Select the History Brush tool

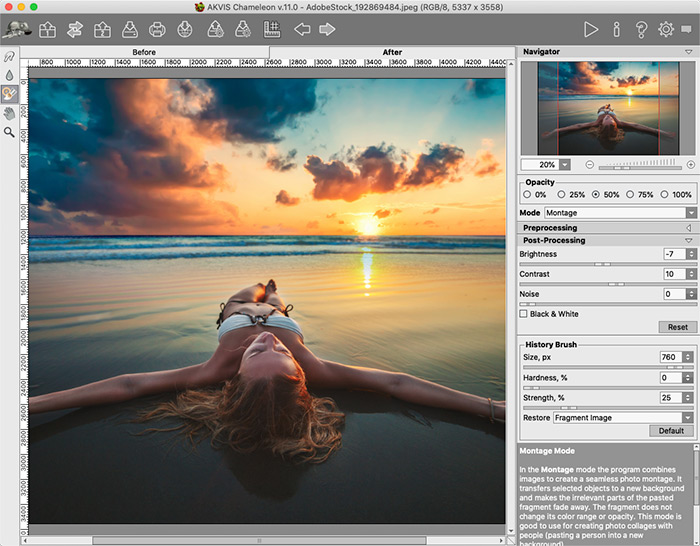click(10, 93)
